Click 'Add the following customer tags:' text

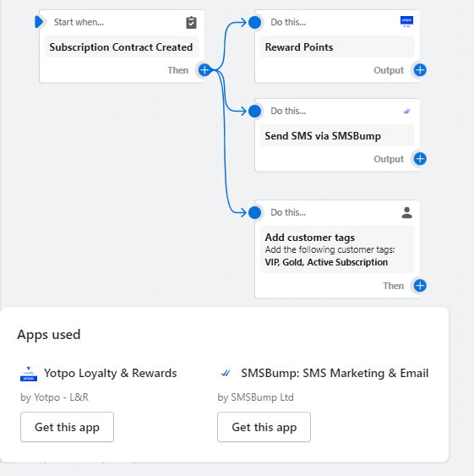(x=330, y=250)
